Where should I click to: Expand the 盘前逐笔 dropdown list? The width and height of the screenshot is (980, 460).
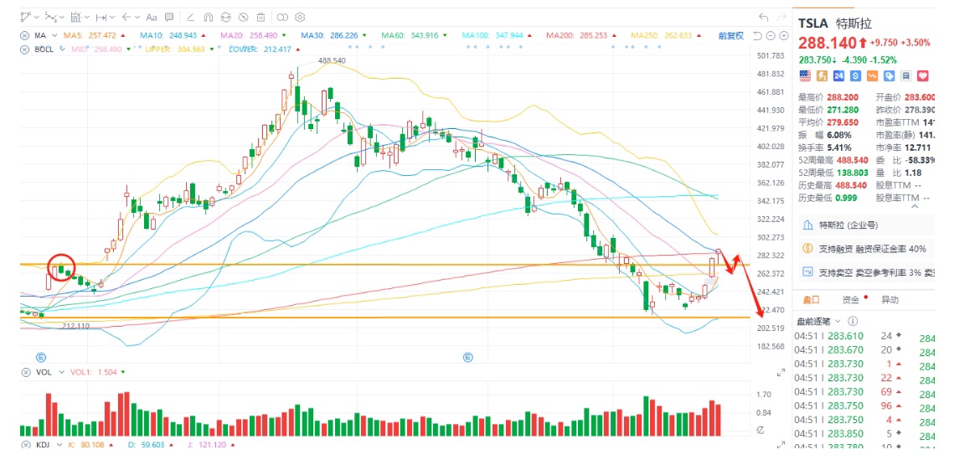(838, 321)
